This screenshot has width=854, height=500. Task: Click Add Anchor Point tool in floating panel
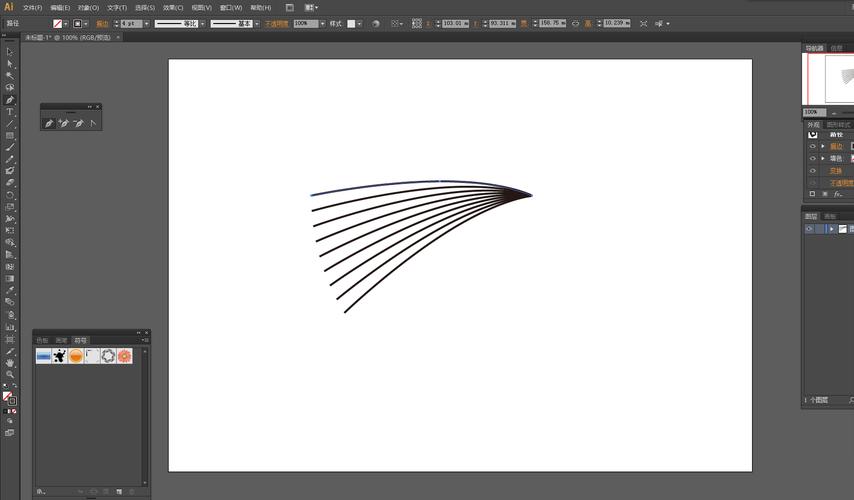pyautogui.click(x=63, y=123)
